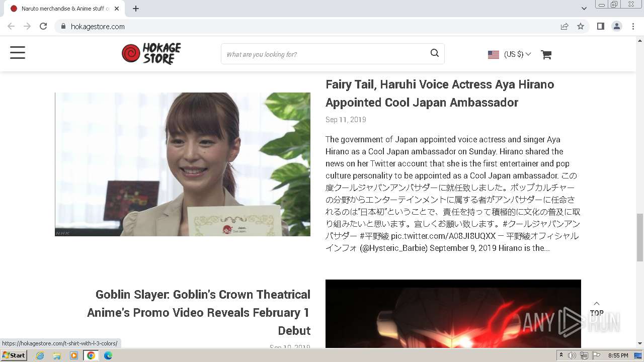Click the page scrollbar thumb

click(x=640, y=237)
